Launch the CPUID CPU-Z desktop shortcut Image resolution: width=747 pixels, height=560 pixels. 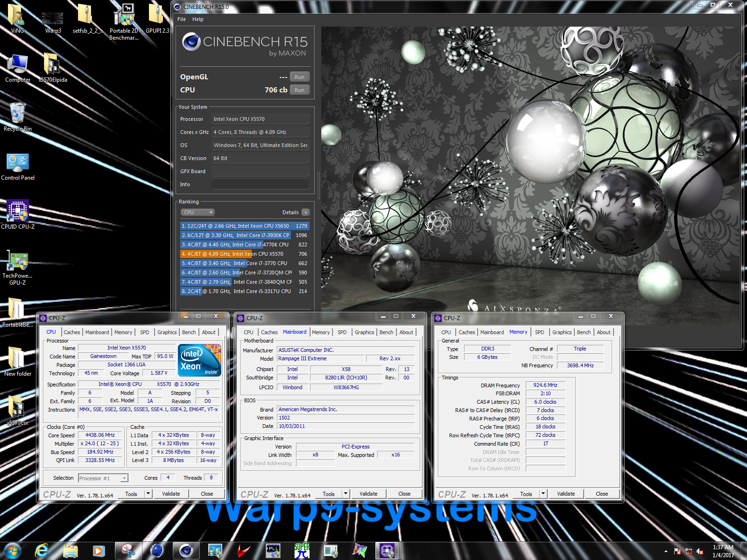[18, 215]
